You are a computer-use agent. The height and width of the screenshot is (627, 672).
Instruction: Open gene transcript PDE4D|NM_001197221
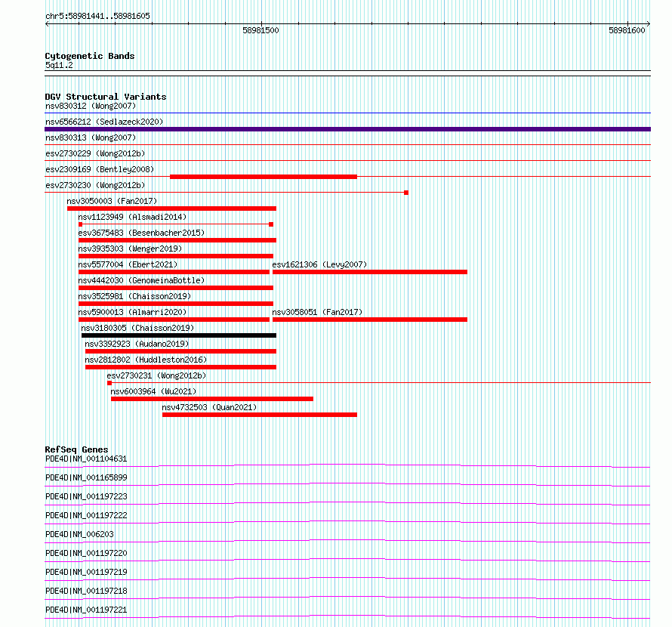86,610
